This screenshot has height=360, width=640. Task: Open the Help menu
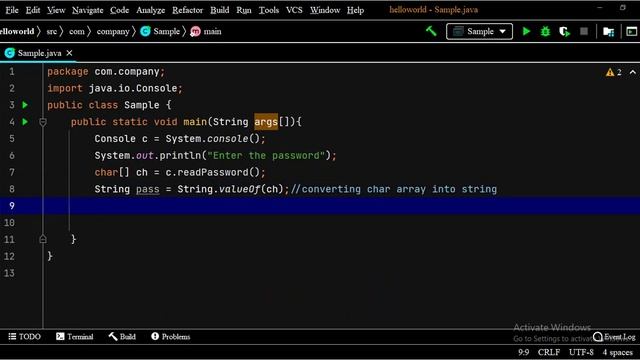(355, 10)
